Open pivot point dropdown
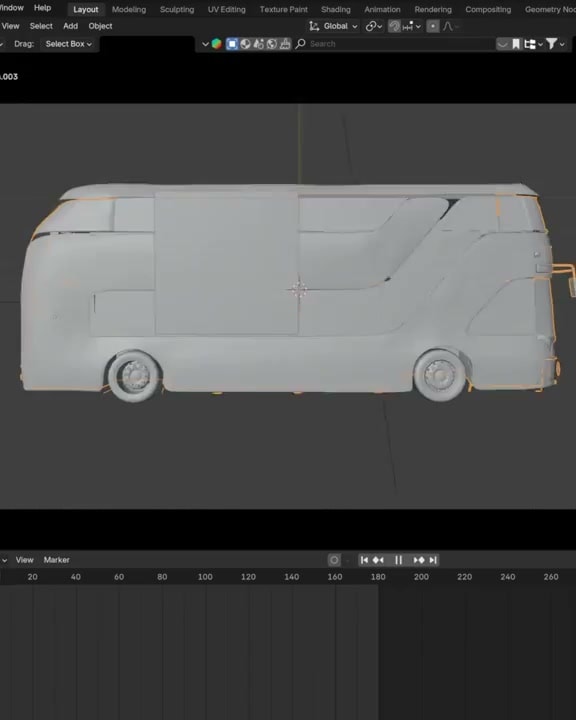This screenshot has width=576, height=720. 373,26
